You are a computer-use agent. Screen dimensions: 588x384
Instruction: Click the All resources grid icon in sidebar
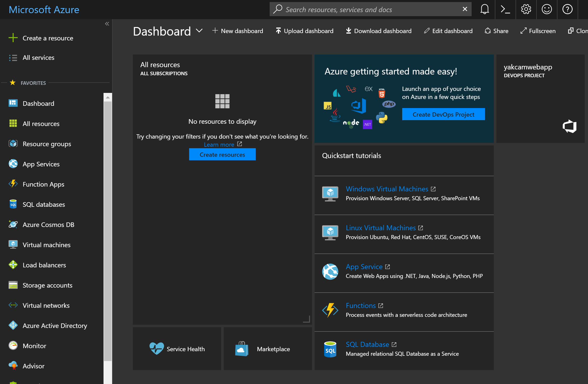(13, 123)
